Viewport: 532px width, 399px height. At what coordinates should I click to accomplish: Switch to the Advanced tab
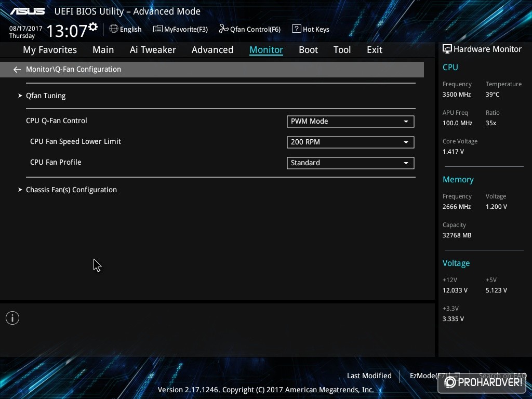(x=212, y=50)
